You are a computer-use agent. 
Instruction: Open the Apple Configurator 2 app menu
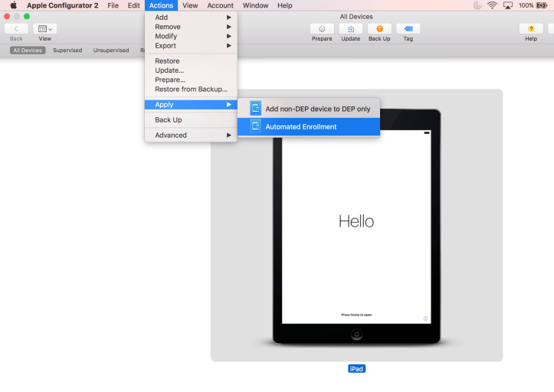[x=63, y=5]
